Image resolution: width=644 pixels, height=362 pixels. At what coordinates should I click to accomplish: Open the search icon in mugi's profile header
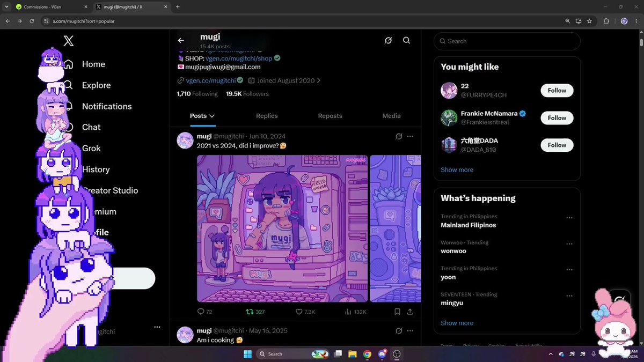pos(406,40)
